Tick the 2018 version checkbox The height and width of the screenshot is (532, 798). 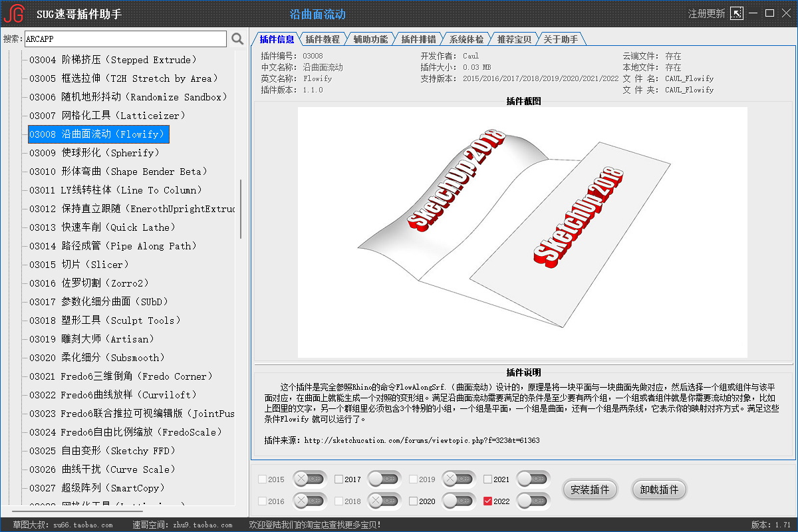coord(339,501)
